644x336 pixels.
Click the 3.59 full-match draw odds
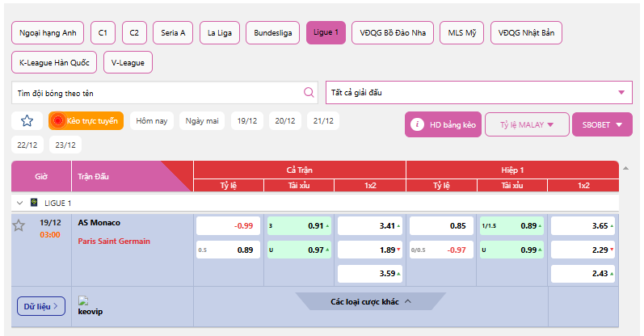370,274
